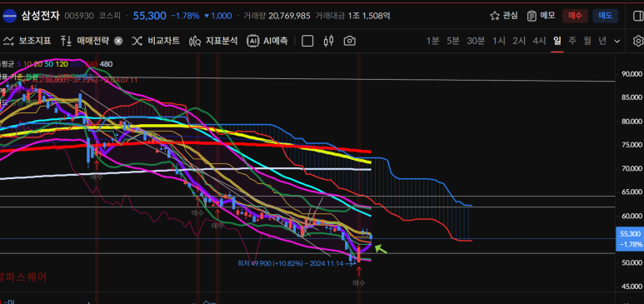Click the trading value 1조 1,508억
The width and height of the screenshot is (644, 304).
point(369,16)
